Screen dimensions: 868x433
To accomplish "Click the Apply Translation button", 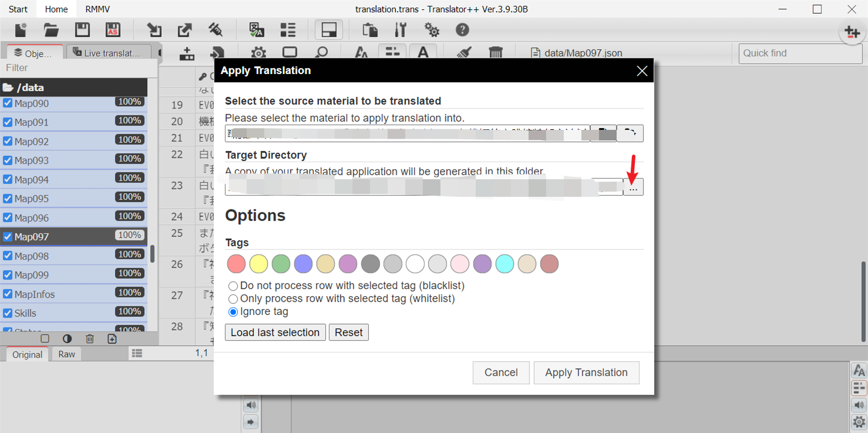I will pos(586,373).
